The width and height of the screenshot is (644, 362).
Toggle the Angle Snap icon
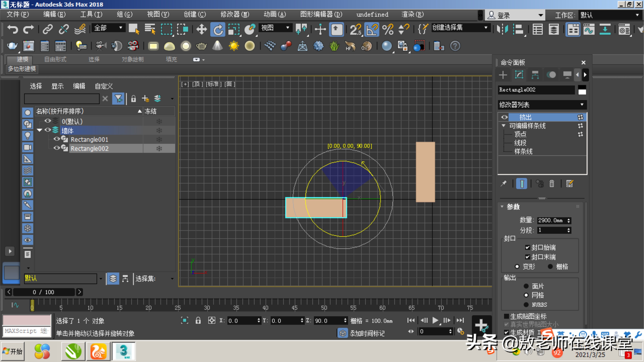point(372,29)
